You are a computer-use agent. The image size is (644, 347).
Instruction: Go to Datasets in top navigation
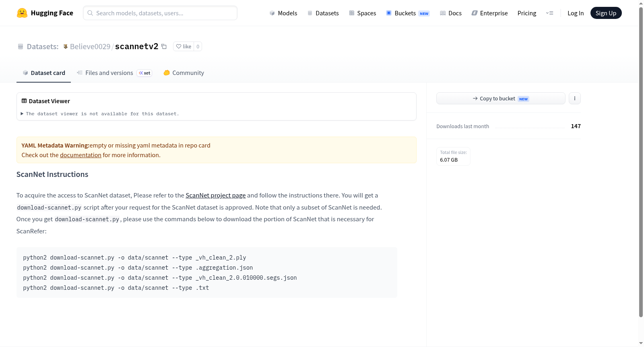[x=323, y=13]
